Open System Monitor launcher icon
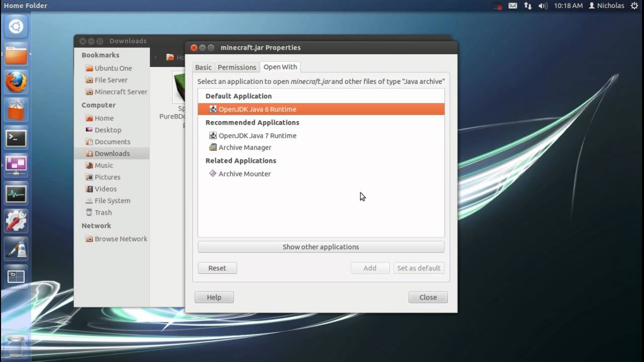 pos(16,194)
